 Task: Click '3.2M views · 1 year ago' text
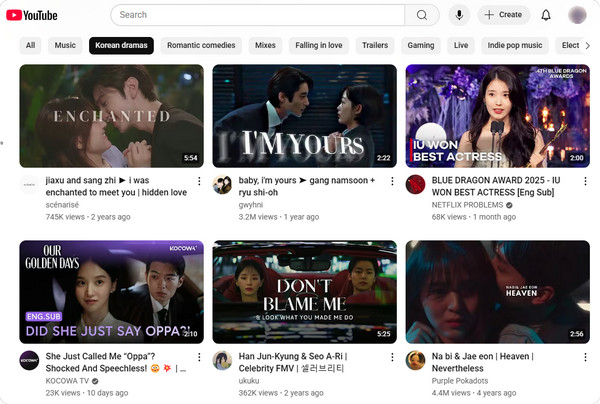pos(279,217)
